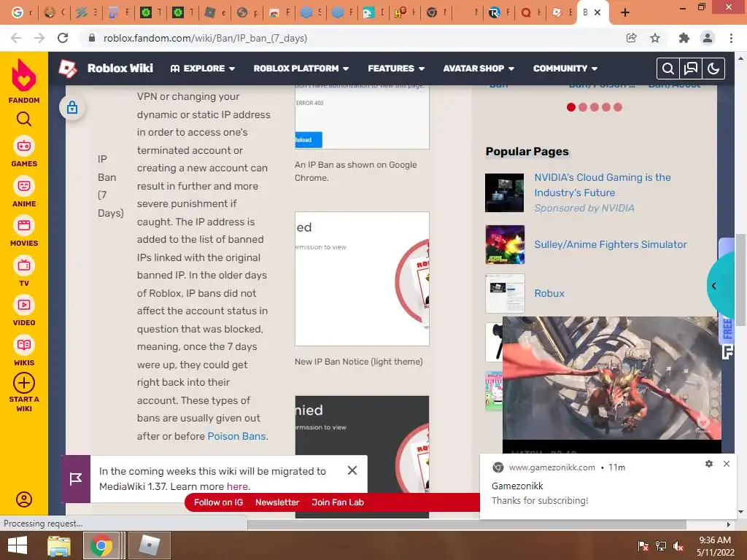Click the muted volume tray icon
747x560 pixels.
(678, 545)
